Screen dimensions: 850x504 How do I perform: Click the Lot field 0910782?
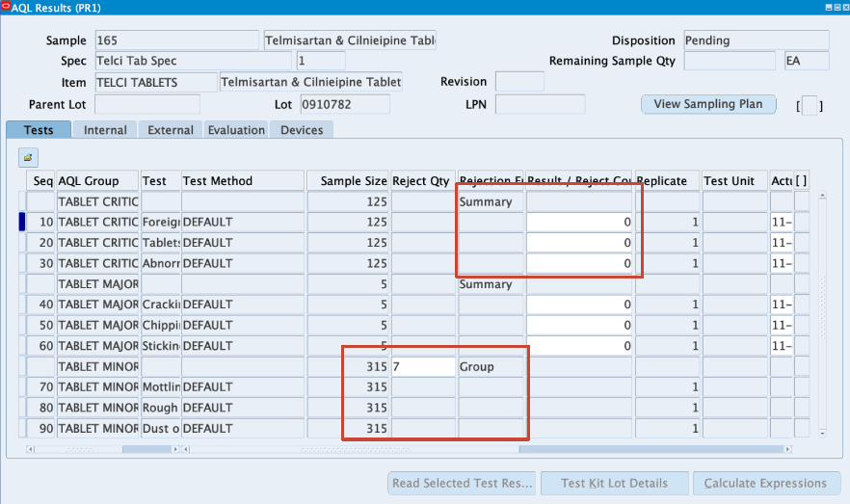coord(345,105)
